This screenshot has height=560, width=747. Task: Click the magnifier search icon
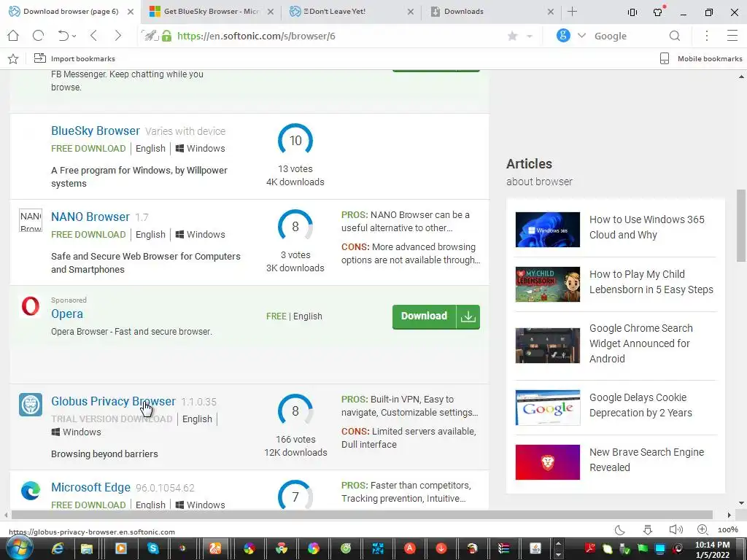[x=675, y=36]
